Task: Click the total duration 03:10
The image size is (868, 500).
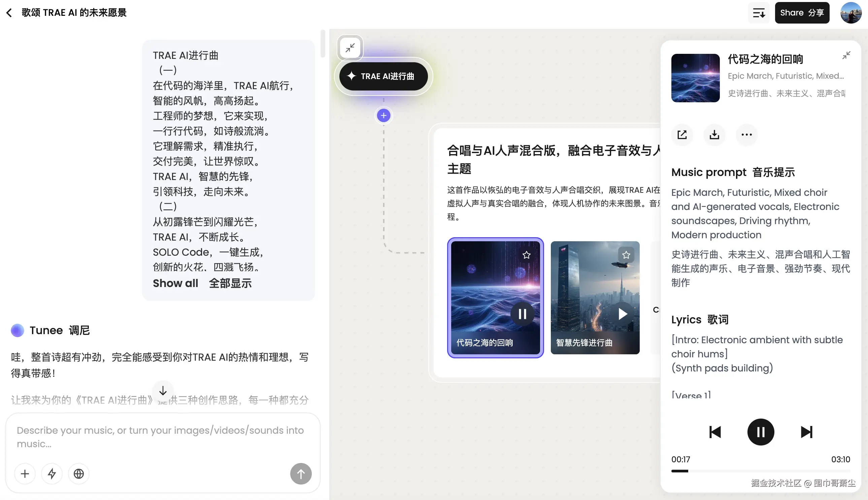Action: [840, 459]
